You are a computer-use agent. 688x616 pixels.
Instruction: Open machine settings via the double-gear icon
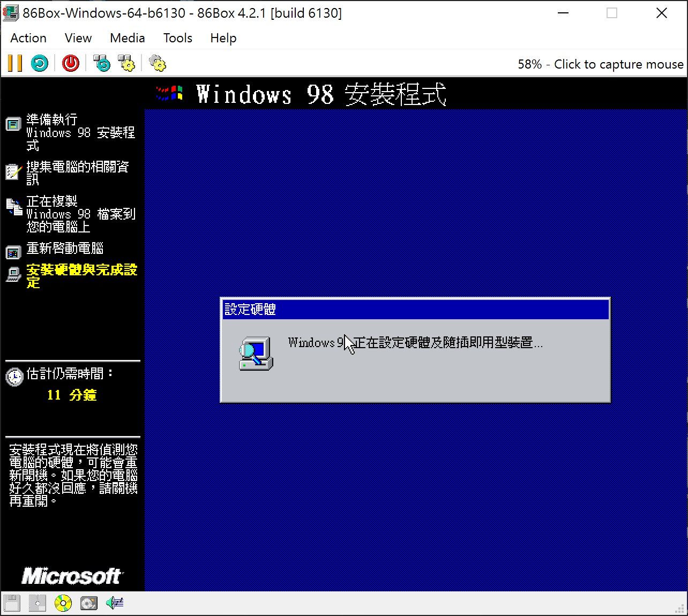157,63
